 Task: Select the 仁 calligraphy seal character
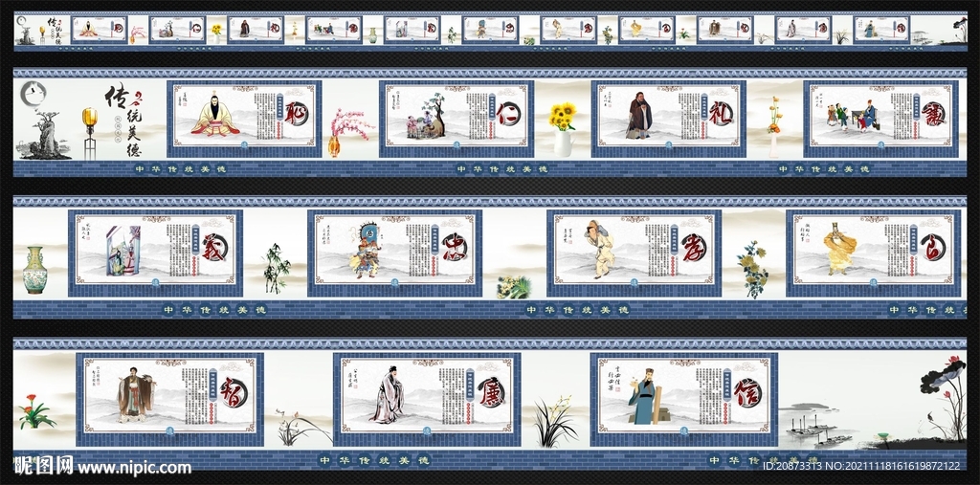[508, 114]
